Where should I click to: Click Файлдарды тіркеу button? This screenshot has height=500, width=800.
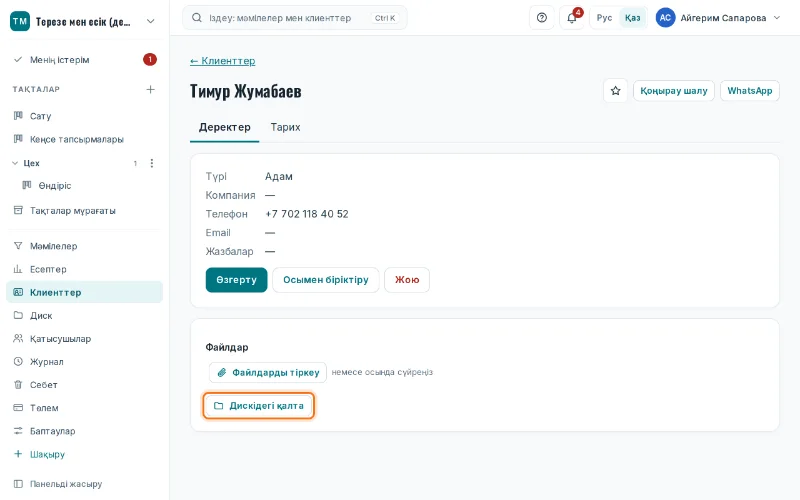(268, 372)
